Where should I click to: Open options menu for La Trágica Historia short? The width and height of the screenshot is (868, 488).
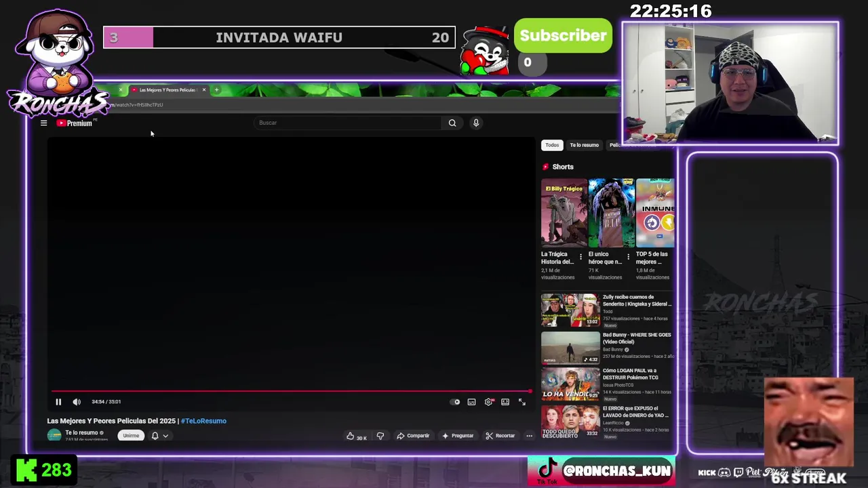(580, 257)
